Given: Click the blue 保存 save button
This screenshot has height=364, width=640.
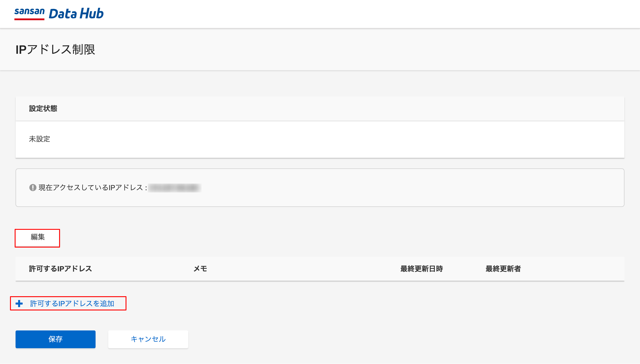Looking at the screenshot, I should coord(56,339).
